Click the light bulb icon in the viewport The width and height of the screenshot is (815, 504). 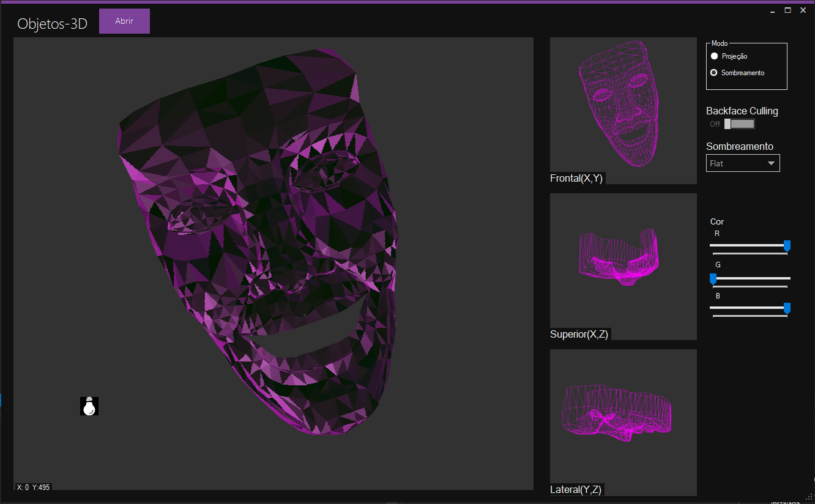pyautogui.click(x=89, y=406)
